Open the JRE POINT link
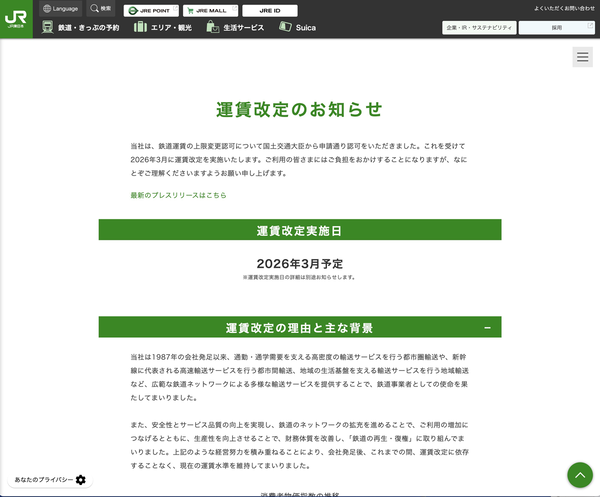This screenshot has height=497, width=600. click(x=151, y=11)
